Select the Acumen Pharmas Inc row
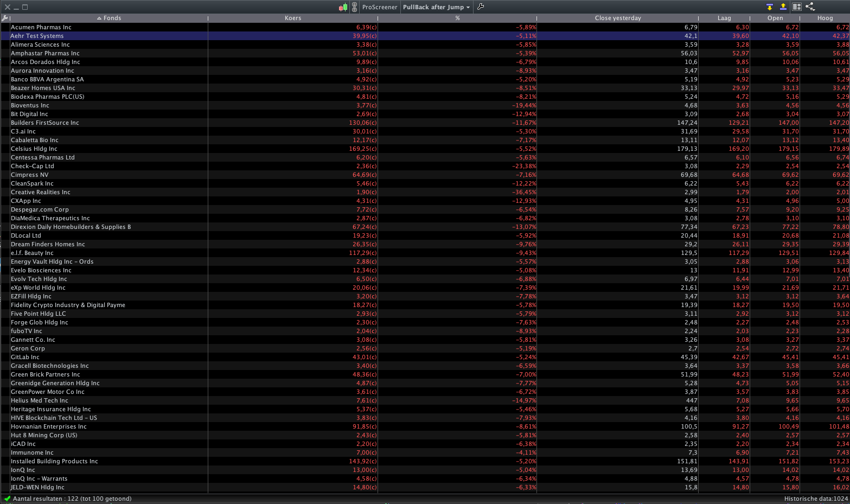Image resolution: width=850 pixels, height=504 pixels. (425, 27)
